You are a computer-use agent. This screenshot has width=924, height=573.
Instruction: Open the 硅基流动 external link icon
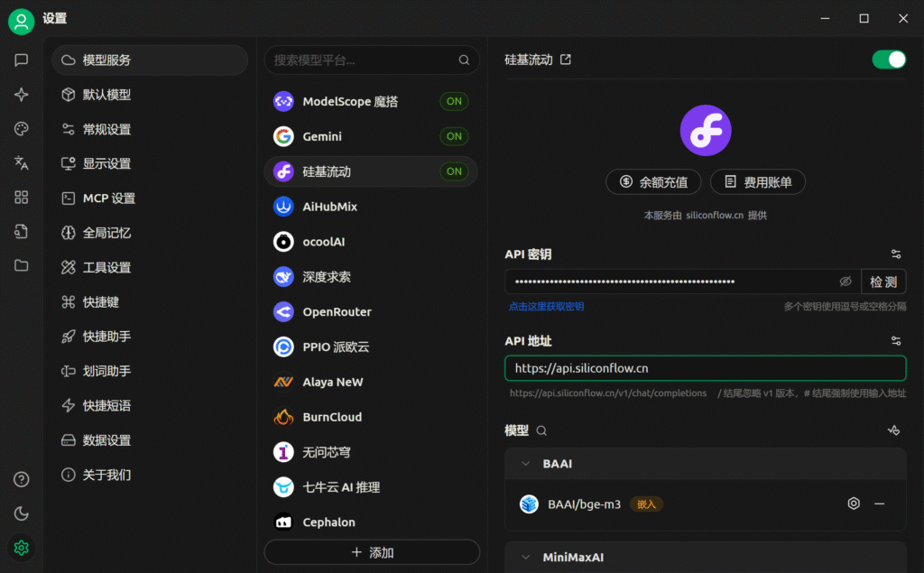tap(566, 60)
